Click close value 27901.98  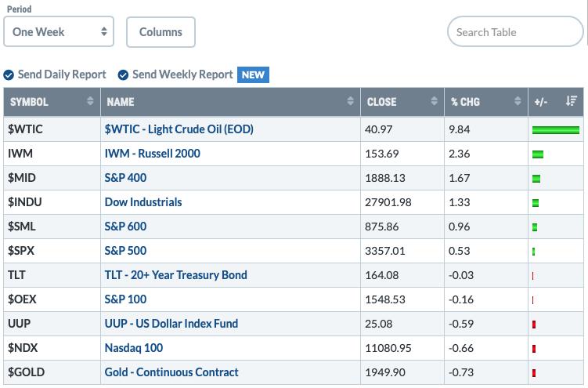pos(388,202)
